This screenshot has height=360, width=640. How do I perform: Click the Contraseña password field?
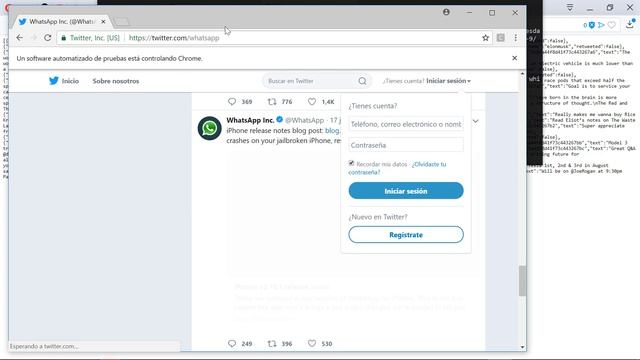pyautogui.click(x=406, y=145)
